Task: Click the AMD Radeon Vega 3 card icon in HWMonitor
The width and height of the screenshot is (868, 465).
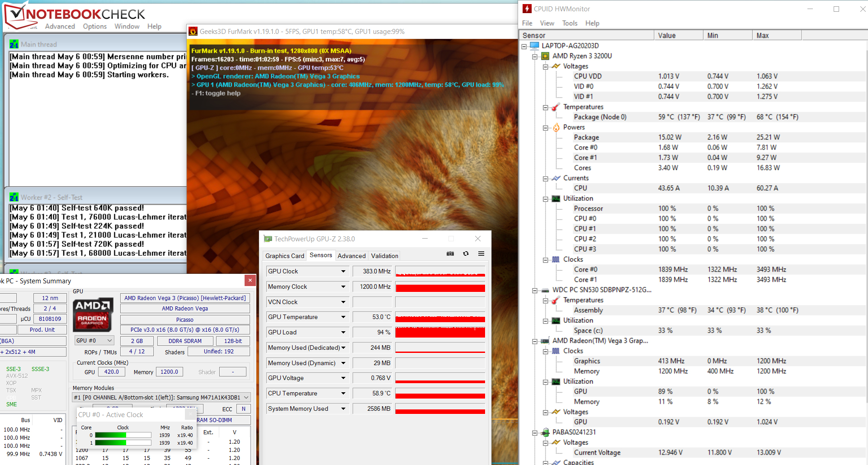Action: [545, 341]
